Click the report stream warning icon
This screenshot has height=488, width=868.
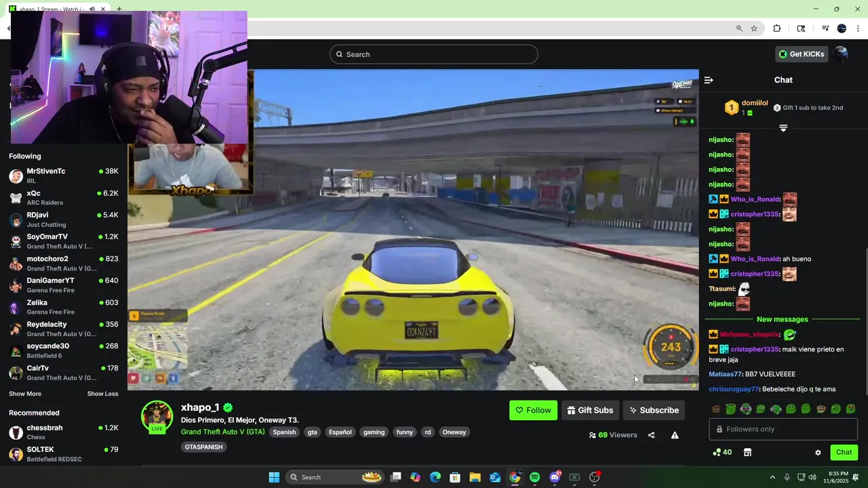coord(675,435)
